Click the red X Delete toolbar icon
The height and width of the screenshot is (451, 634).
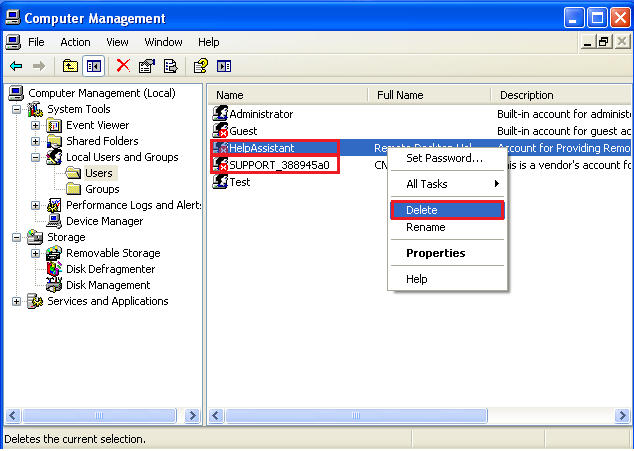coord(123,66)
